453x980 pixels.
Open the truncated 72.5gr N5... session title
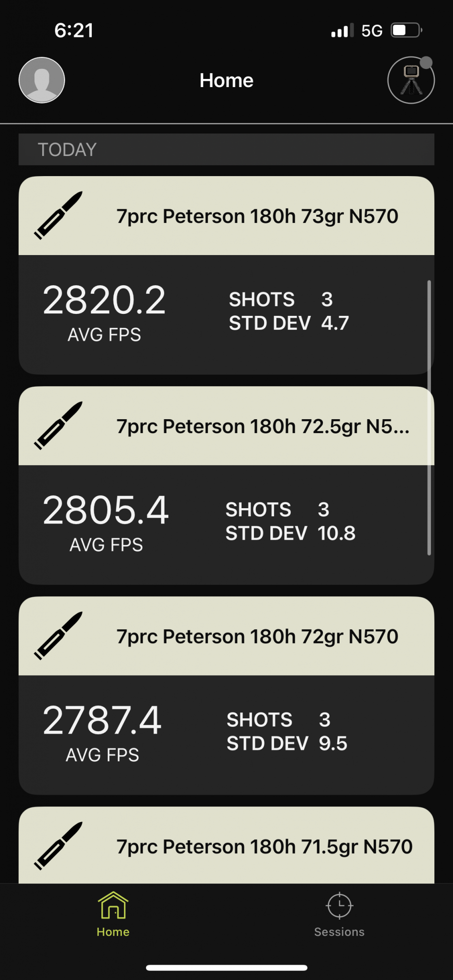click(x=263, y=426)
